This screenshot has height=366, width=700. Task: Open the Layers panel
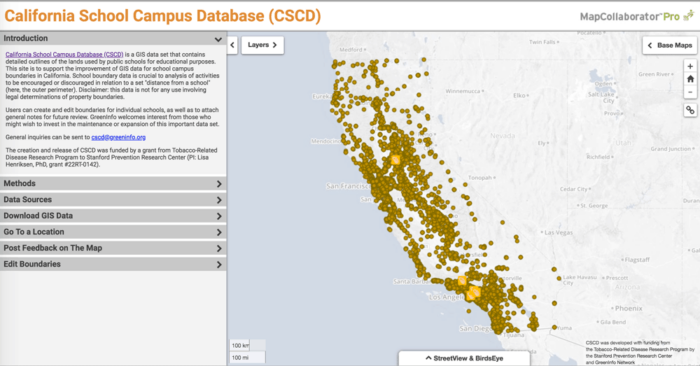262,45
